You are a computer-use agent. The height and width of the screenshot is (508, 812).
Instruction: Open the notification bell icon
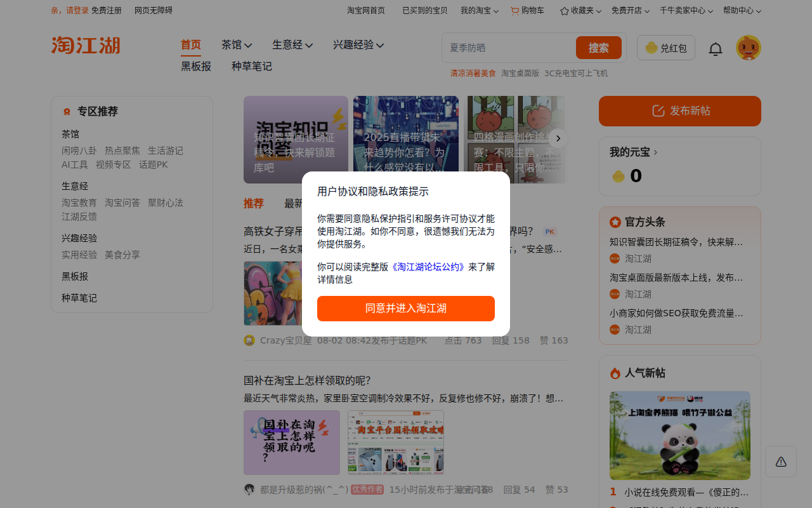[715, 48]
